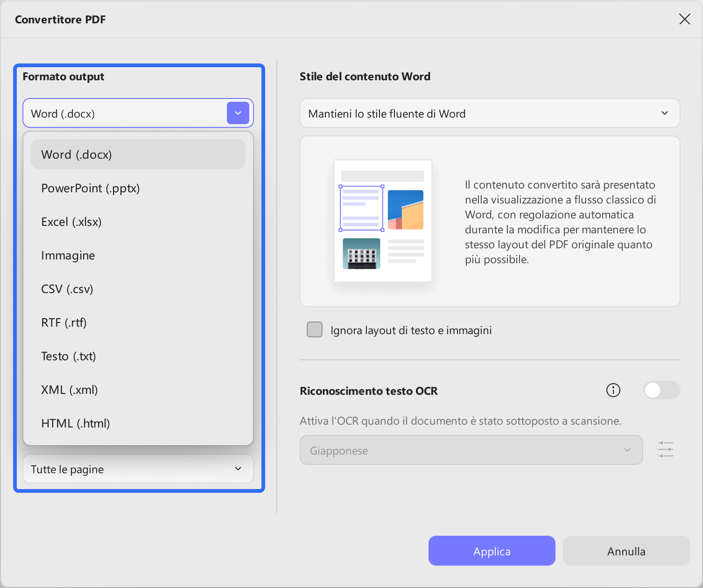The height and width of the screenshot is (588, 703).
Task: Click the Word layout preview thumbnail
Action: [x=383, y=221]
